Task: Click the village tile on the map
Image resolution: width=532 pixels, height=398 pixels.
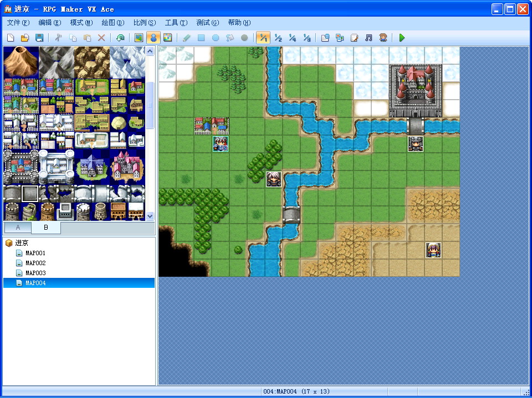Action: [212, 126]
